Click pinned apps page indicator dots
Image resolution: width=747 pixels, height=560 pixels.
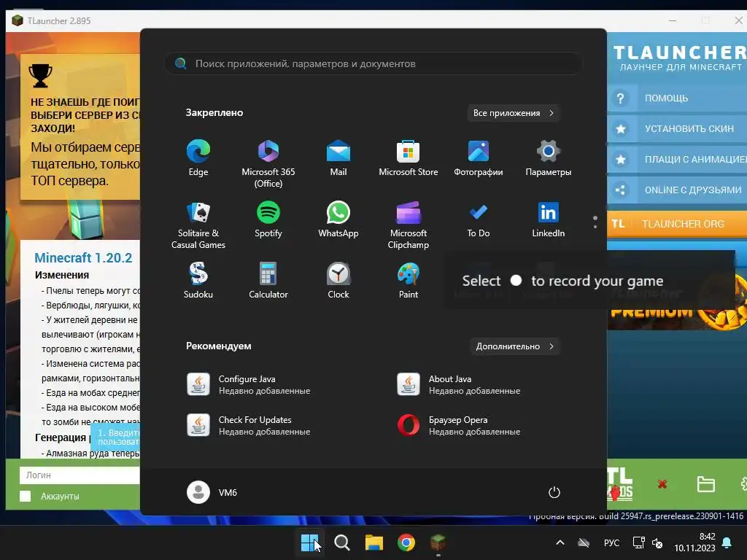[x=595, y=222]
